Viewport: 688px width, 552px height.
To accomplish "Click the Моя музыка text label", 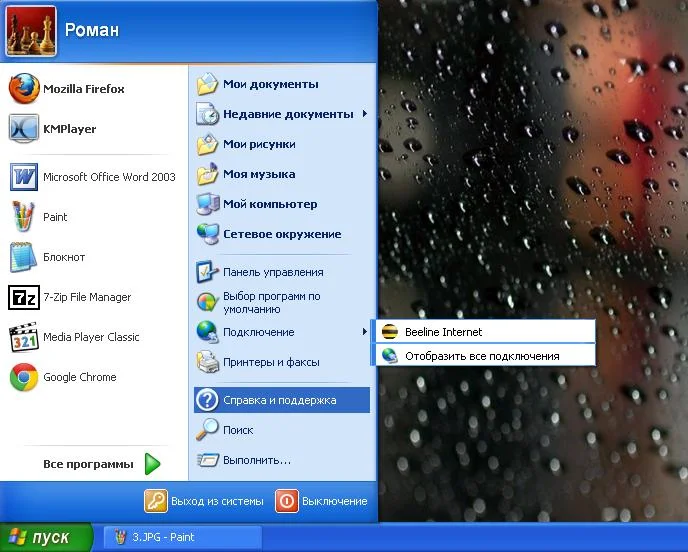I will click(259, 174).
